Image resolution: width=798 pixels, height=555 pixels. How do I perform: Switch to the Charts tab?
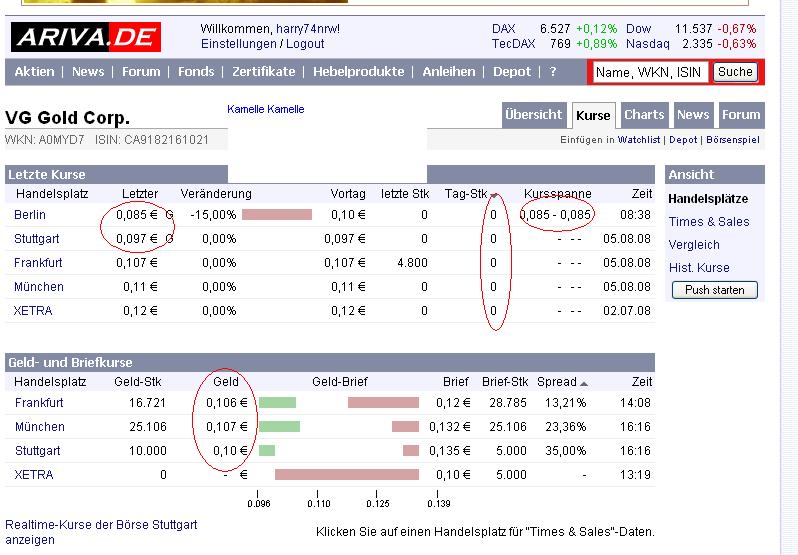[x=644, y=114]
